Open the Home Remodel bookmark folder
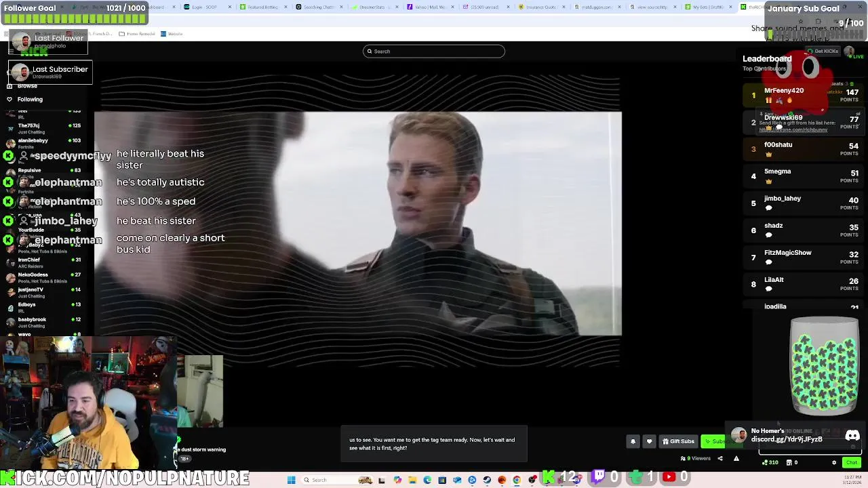The image size is (868, 488). point(138,33)
